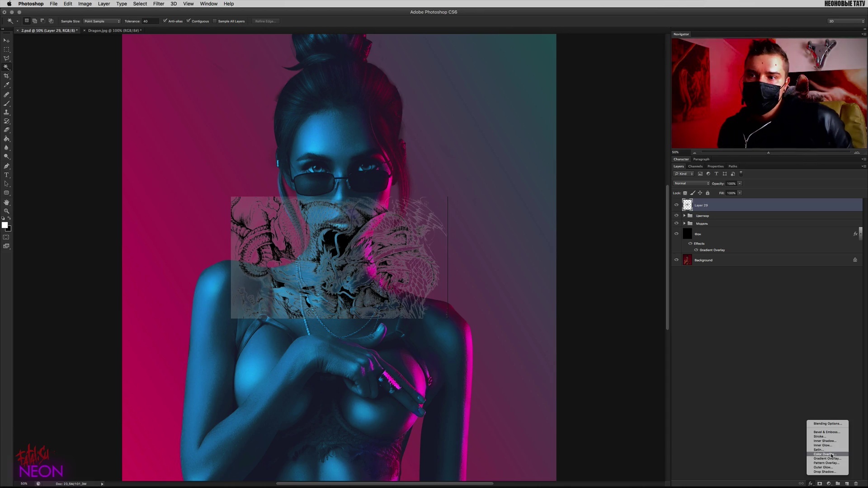This screenshot has height=488, width=868.
Task: Click Lock transparent pixels icon
Action: (x=685, y=193)
